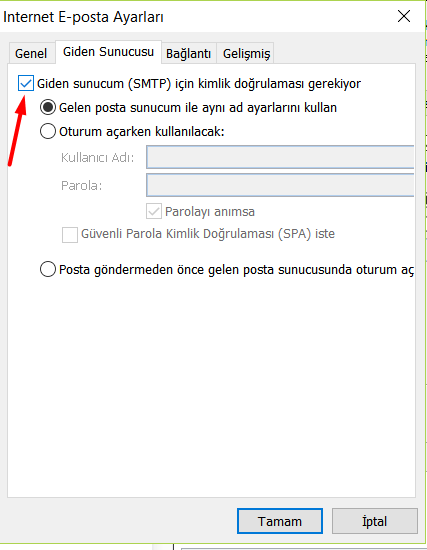Close the Internet E-posta Ayarları dialog
Image resolution: width=427 pixels, height=550 pixels.
click(404, 16)
